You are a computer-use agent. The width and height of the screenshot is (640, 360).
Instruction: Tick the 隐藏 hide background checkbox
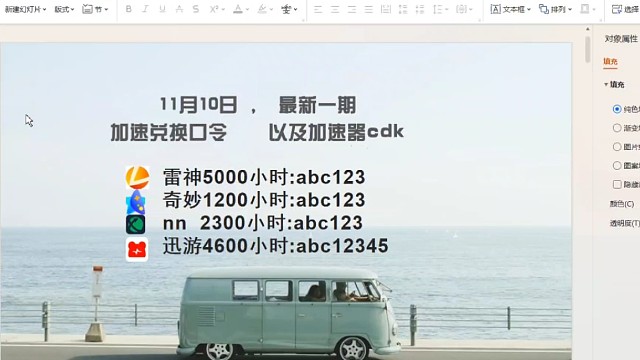coord(617,184)
